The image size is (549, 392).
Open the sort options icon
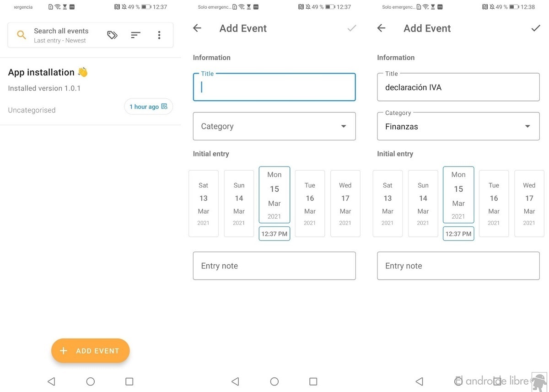pyautogui.click(x=135, y=35)
